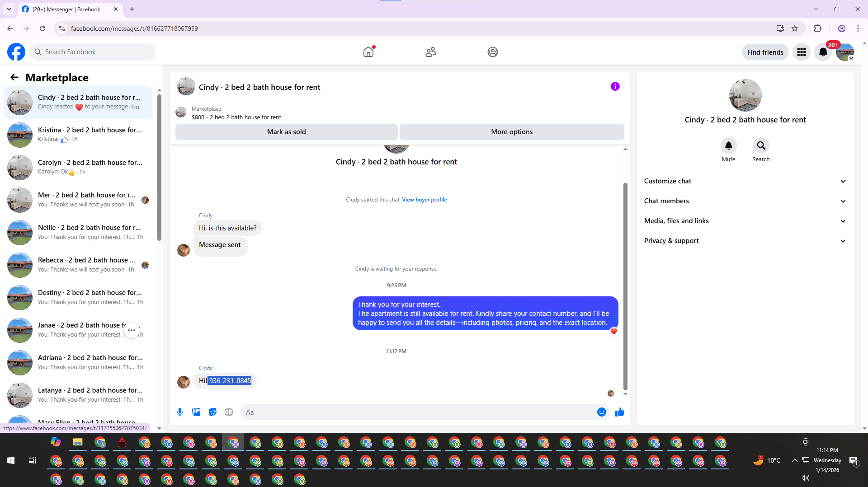Go to Home feed icon
Image resolution: width=868 pixels, height=487 pixels.
[368, 52]
